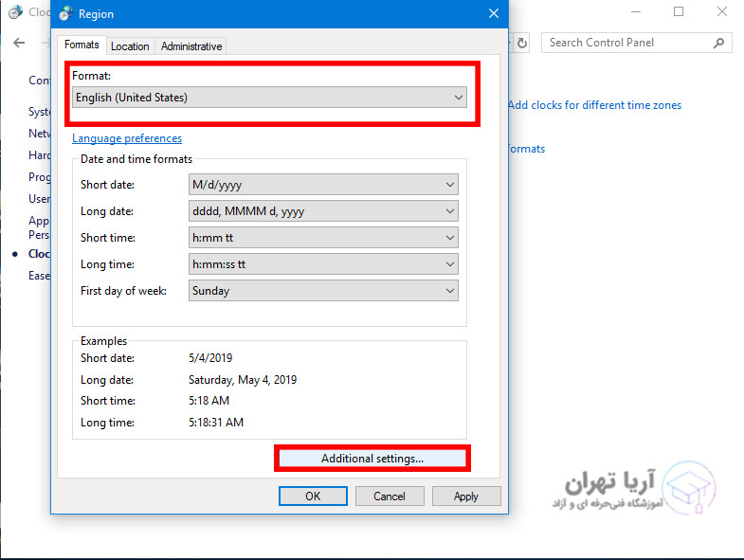Viewport: 744px width, 560px height.
Task: Click the back arrow in the Control Panel window
Action: (19, 43)
